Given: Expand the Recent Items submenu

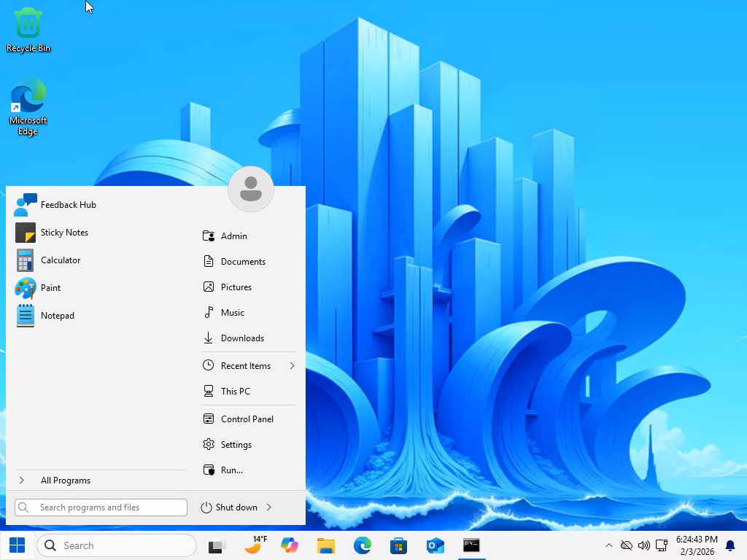Looking at the screenshot, I should (292, 366).
